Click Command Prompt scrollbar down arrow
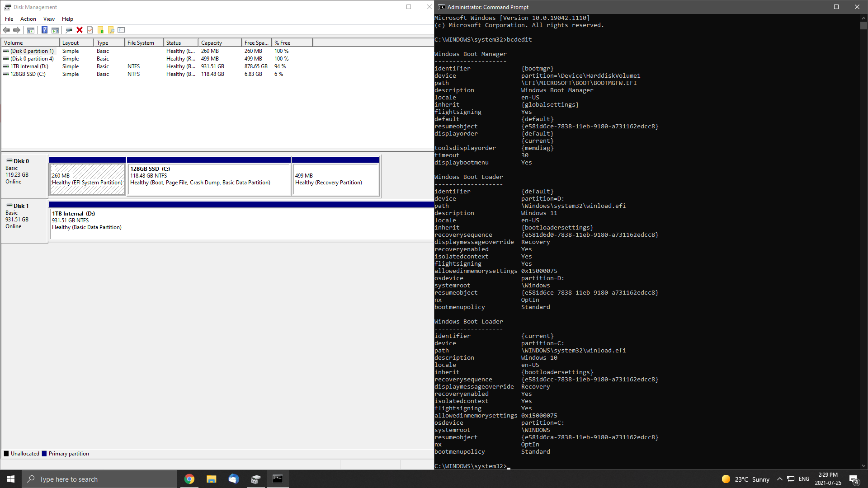868x488 pixels. 863,466
